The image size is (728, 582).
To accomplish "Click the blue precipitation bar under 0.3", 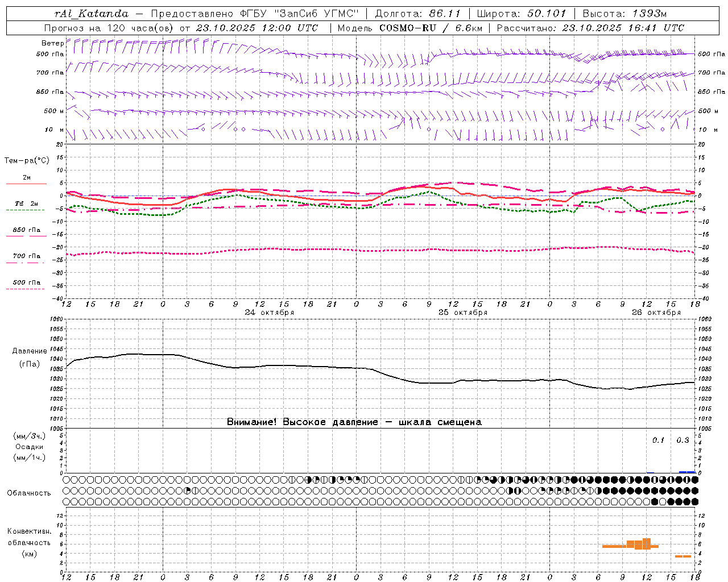I will [687, 472].
